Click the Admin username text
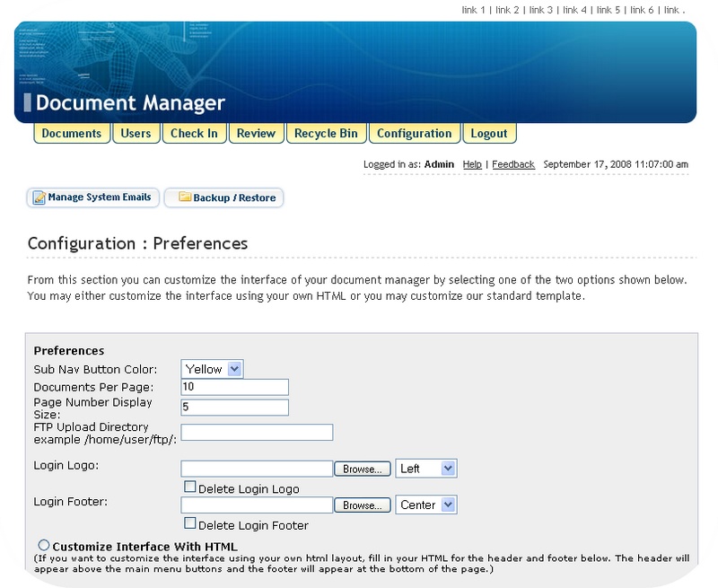Screen dimensions: 718x588 pos(439,164)
